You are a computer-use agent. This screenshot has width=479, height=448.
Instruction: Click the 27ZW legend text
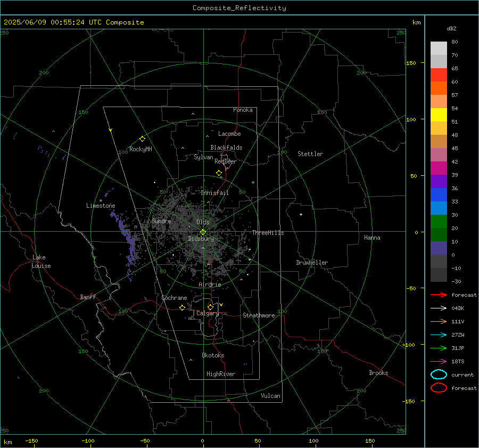click(x=458, y=335)
